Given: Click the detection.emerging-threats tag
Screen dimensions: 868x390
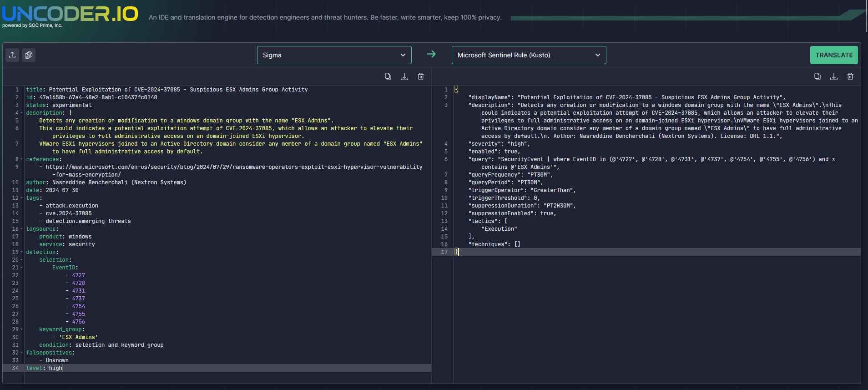Looking at the screenshot, I should tap(88, 221).
